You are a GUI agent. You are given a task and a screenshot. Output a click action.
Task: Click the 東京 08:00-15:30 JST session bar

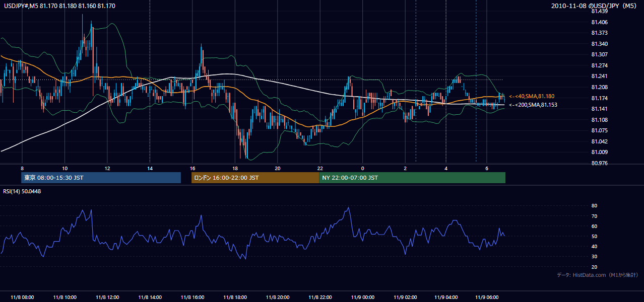[x=101, y=178]
